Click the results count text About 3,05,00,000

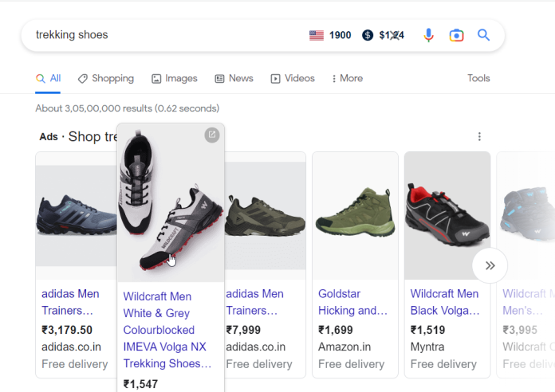pyautogui.click(x=128, y=108)
